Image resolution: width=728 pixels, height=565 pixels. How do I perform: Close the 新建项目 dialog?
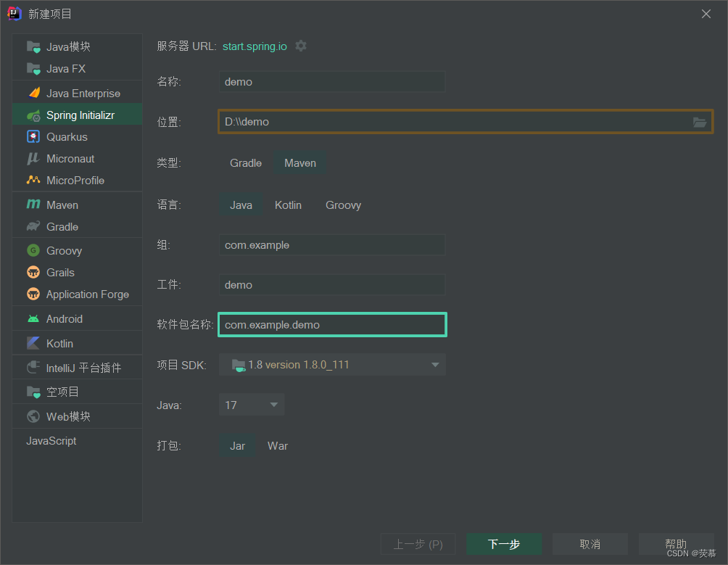[706, 14]
